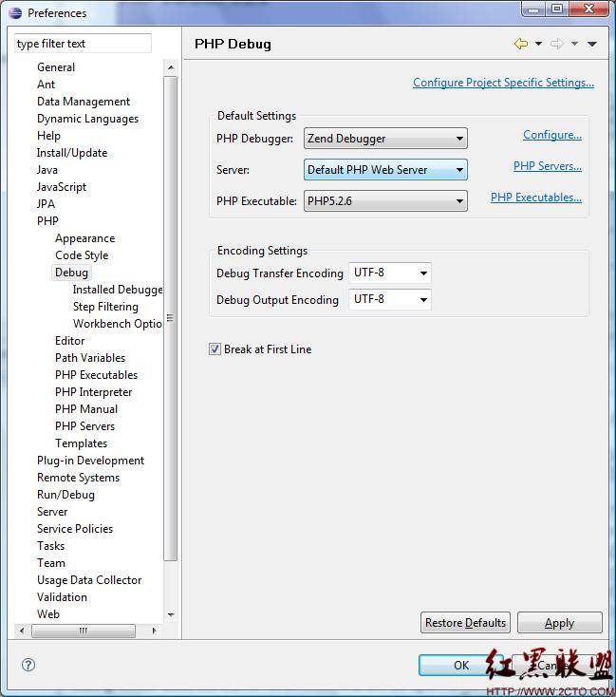Open the Debug Output Encoding dropdown
616x697 pixels.
(390, 300)
